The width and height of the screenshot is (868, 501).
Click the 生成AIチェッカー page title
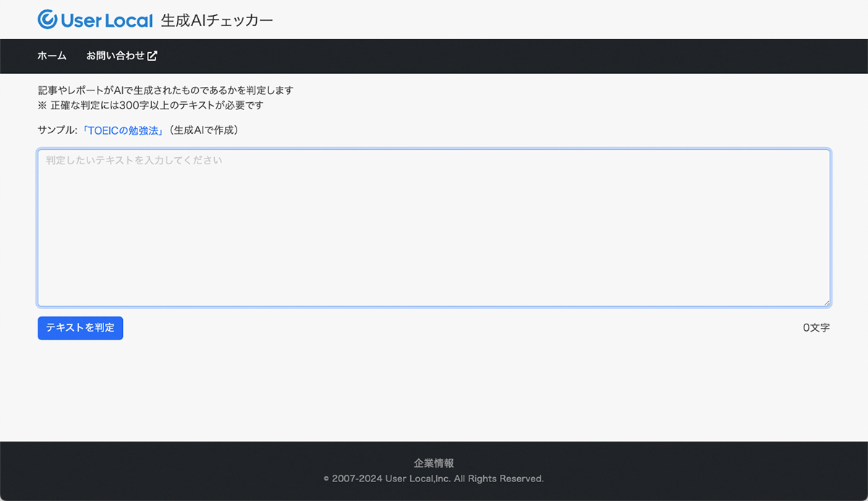pyautogui.click(x=217, y=20)
